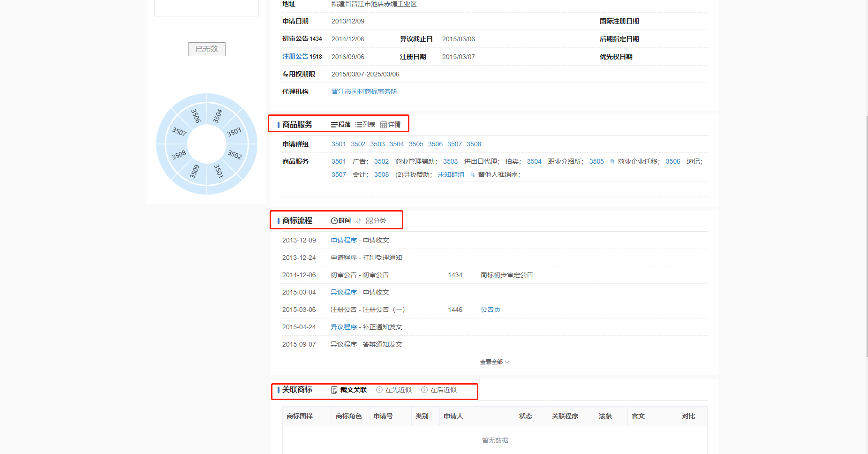Open the 注册公告 link
The image size is (868, 454).
(295, 57)
